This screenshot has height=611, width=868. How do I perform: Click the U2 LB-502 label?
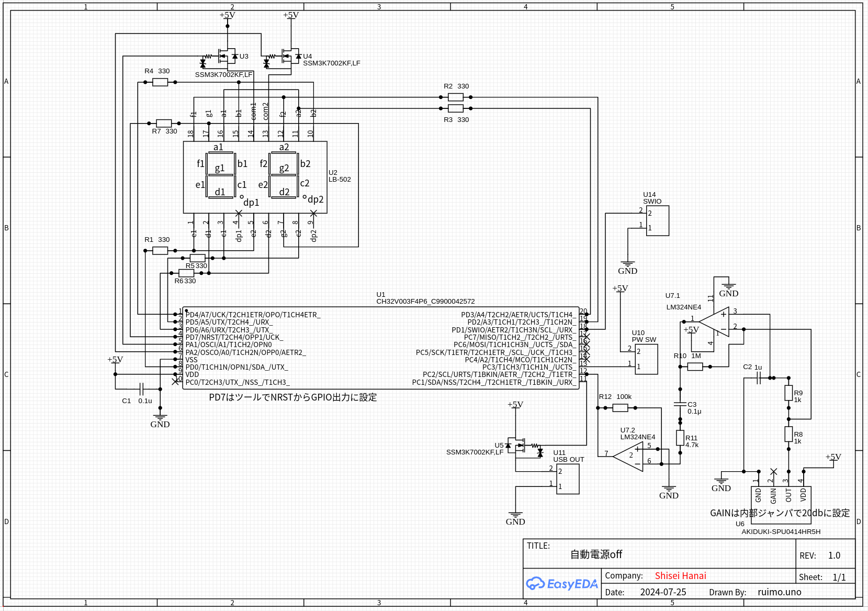[x=340, y=176]
